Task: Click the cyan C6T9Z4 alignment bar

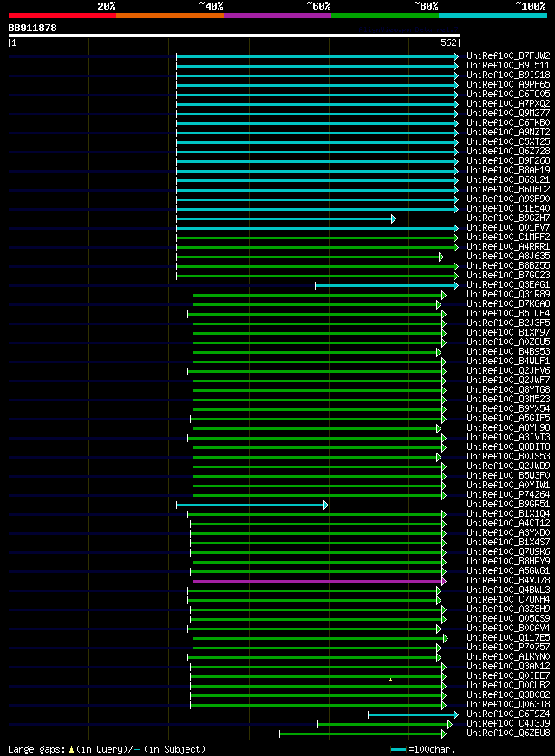Action: coord(414,714)
